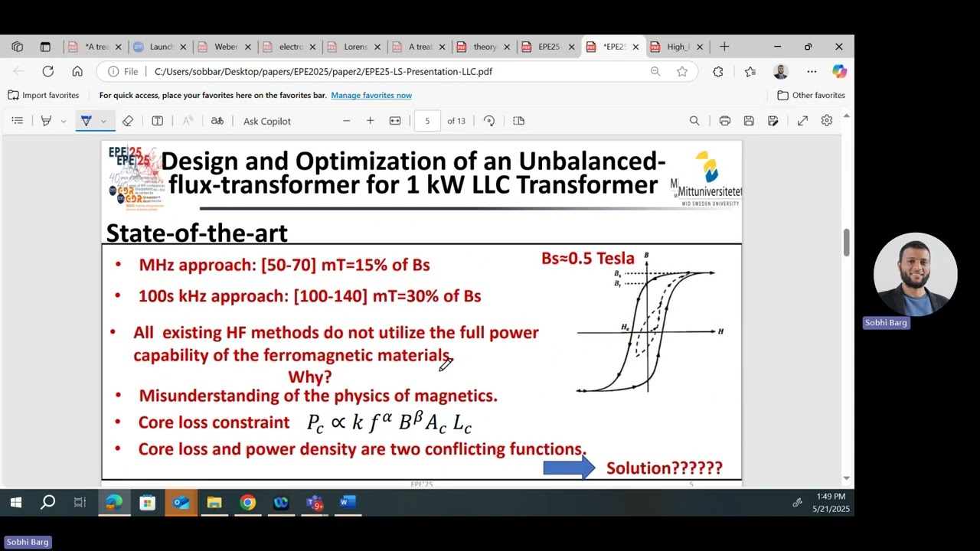980x551 pixels.
Task: Open Microsoft Store from the taskbar
Action: (x=147, y=503)
